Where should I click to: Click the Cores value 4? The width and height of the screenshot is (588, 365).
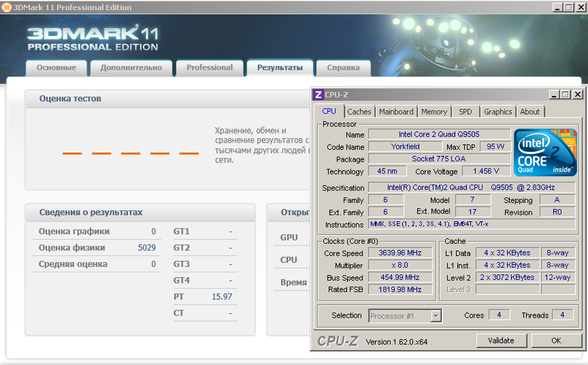coord(499,315)
